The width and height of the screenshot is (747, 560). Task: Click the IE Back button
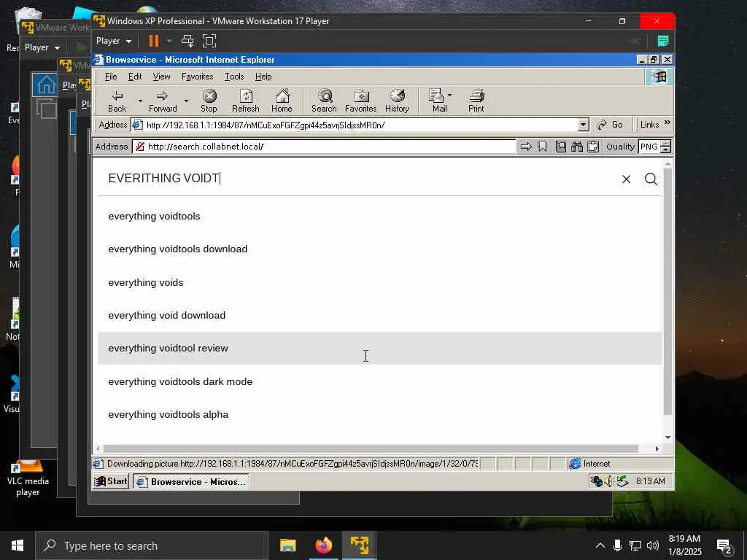tap(117, 101)
